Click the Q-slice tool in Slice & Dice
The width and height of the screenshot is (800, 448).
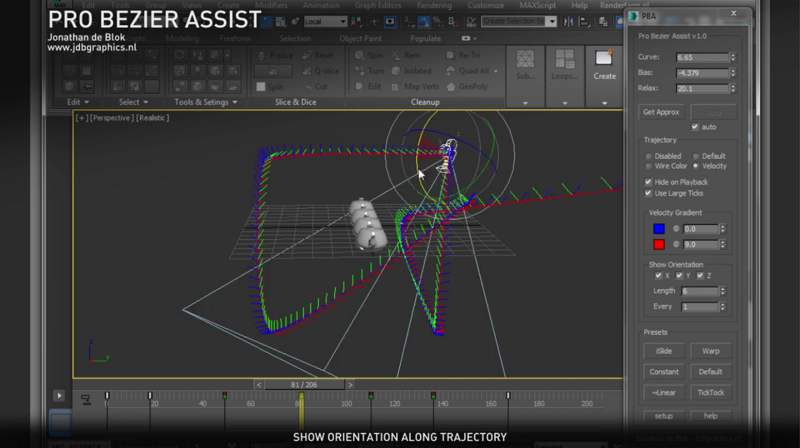click(x=320, y=71)
